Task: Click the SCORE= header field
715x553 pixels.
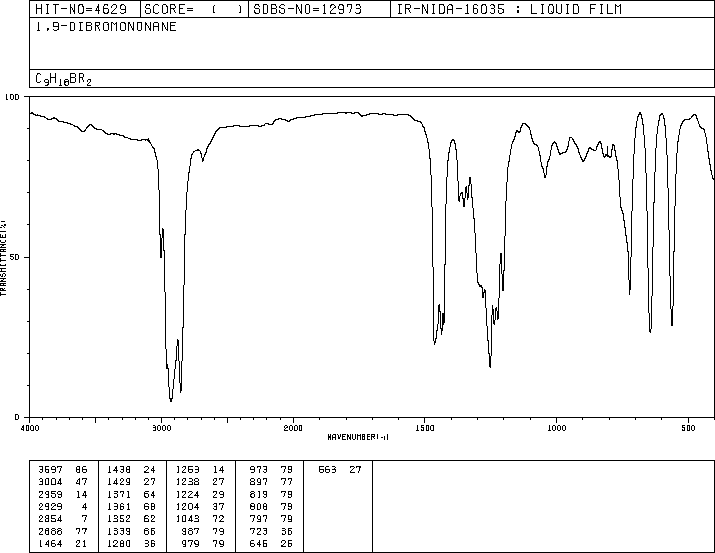Action: (x=194, y=9)
